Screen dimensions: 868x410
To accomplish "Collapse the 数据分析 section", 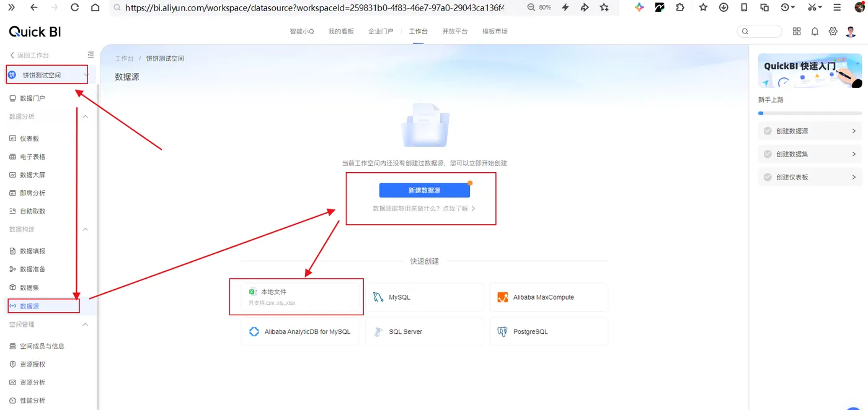I will (x=86, y=116).
